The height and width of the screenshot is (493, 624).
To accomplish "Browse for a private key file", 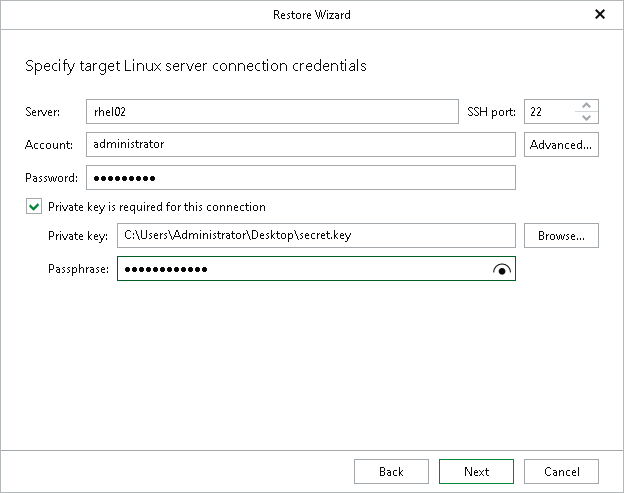I will coord(561,236).
